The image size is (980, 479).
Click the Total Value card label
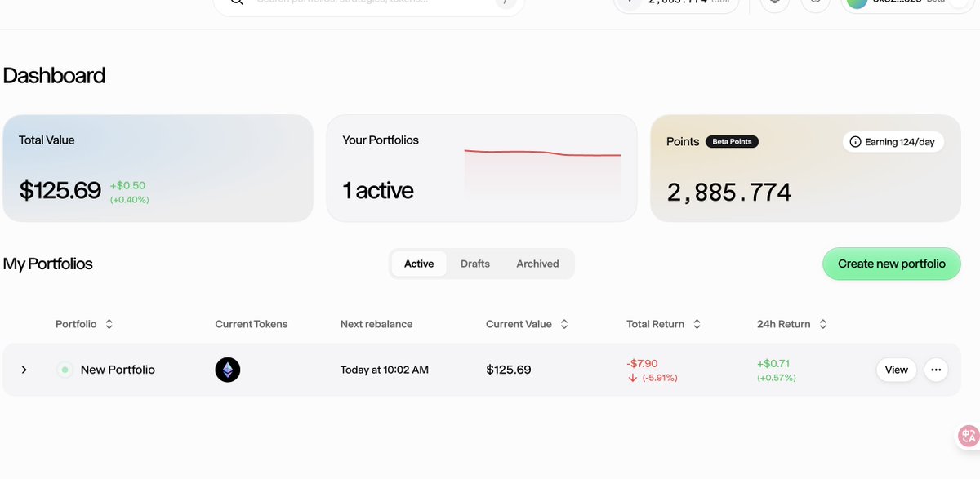point(47,140)
